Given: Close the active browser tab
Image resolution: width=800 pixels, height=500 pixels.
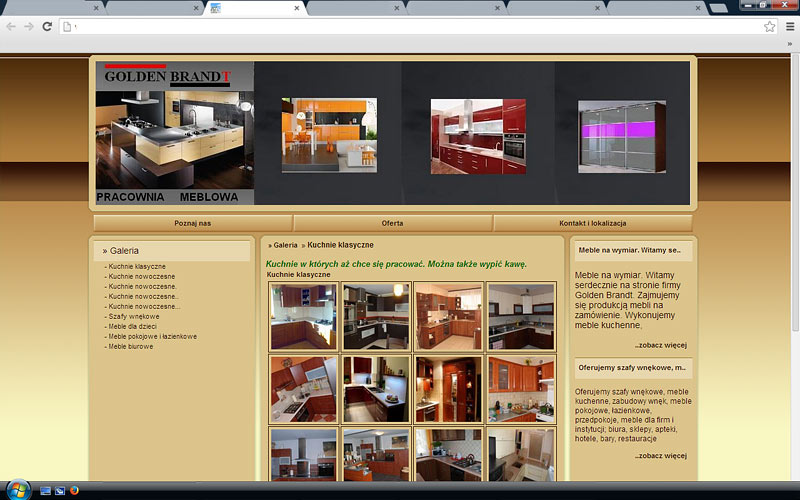Looking at the screenshot, I should (x=296, y=8).
